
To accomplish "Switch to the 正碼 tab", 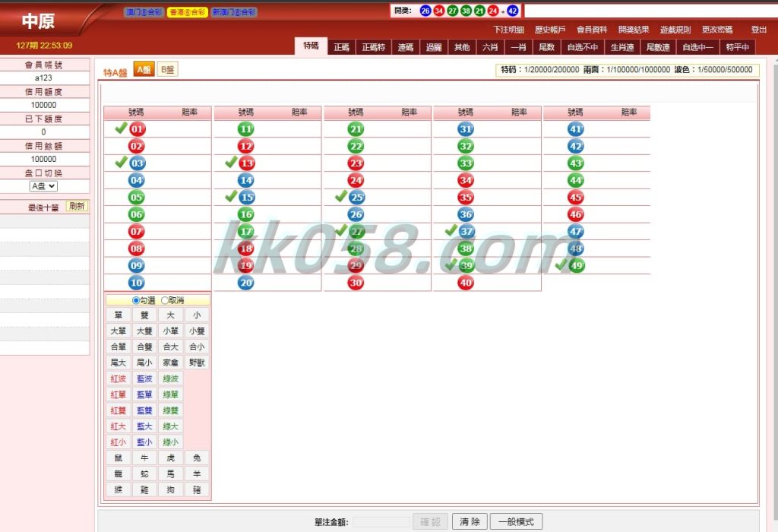I will [x=341, y=47].
